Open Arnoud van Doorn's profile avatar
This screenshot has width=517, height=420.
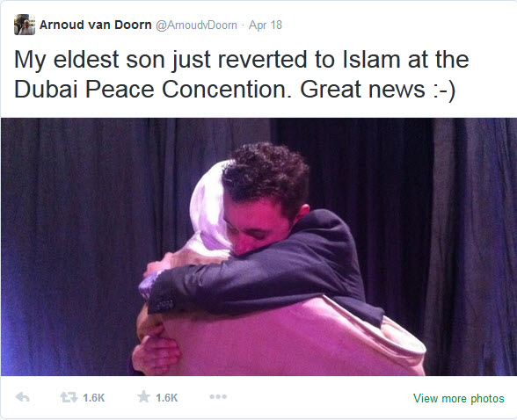click(x=24, y=25)
